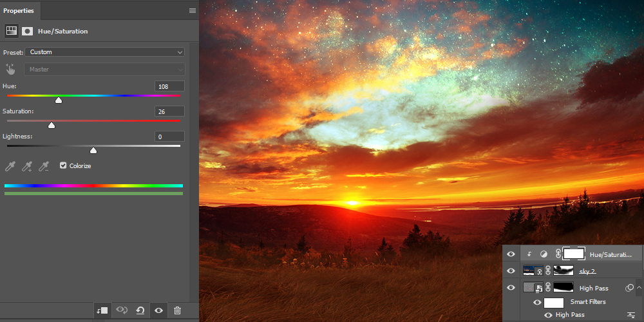Reset adjustment to defaults icon

pyautogui.click(x=140, y=310)
